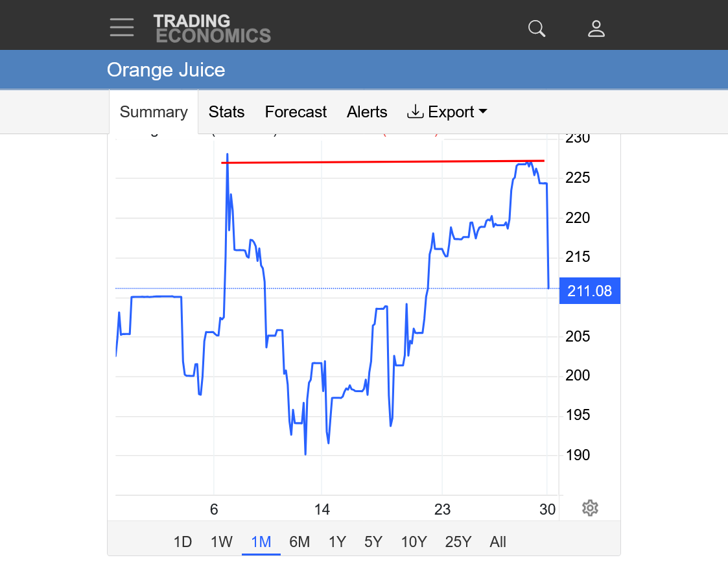
Task: Open the user account icon
Action: click(x=596, y=29)
